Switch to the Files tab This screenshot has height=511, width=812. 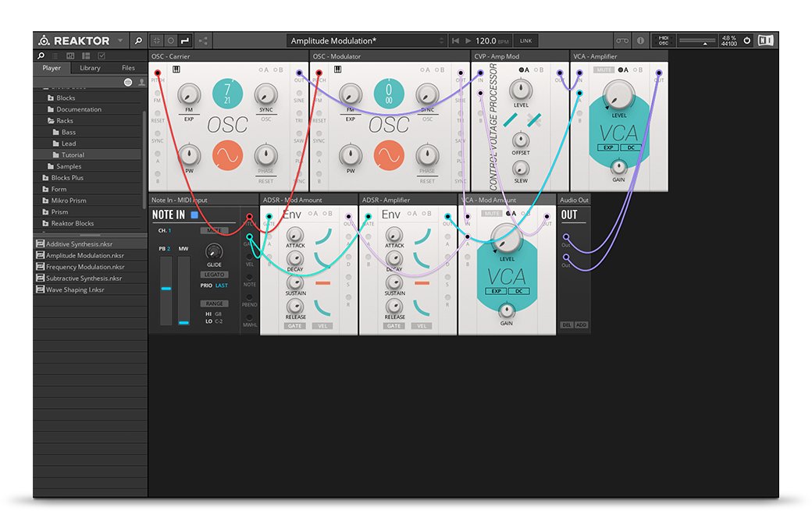pyautogui.click(x=128, y=68)
